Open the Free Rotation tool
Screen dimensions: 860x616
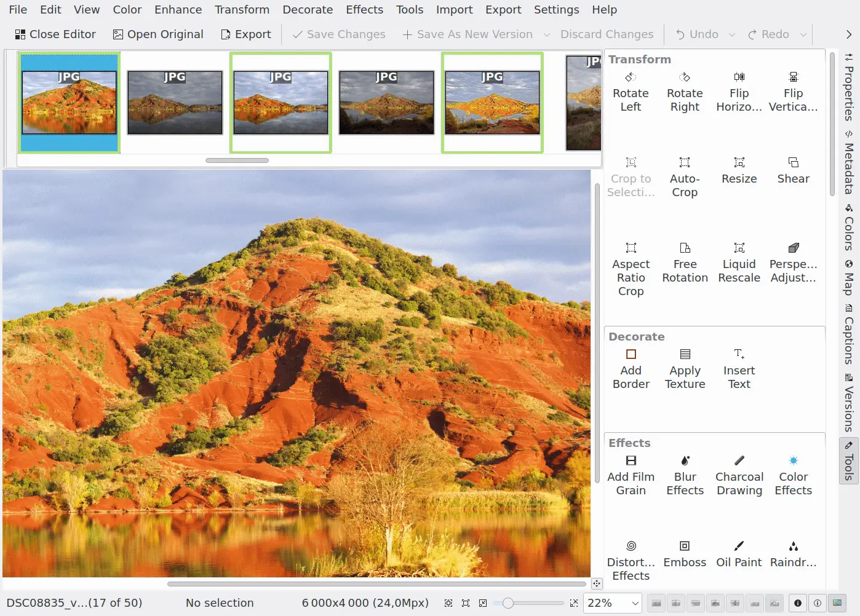click(685, 263)
